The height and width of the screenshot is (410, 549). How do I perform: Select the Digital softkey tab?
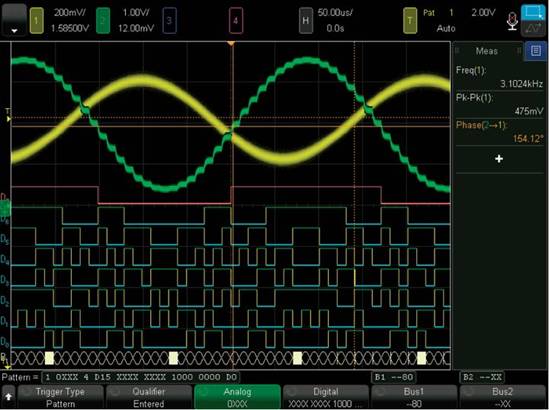click(326, 397)
